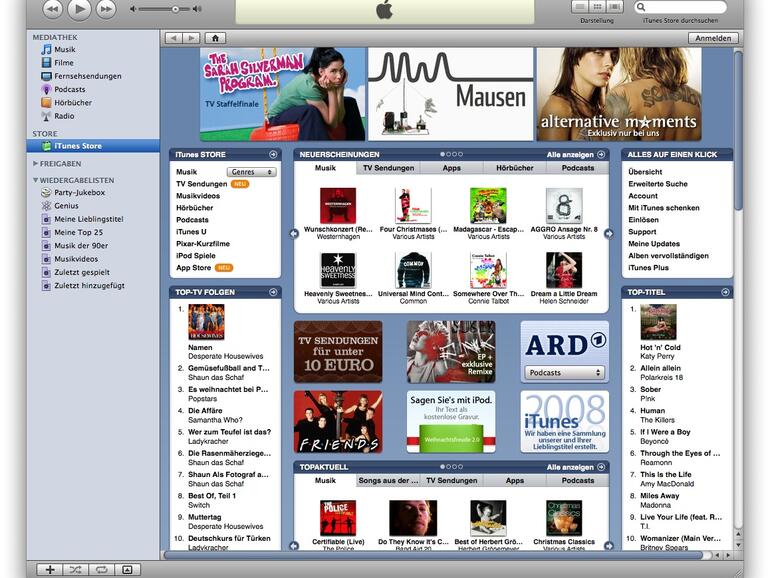770x578 pixels.
Task: Click the Home icon in the store navigation bar
Action: [x=215, y=38]
